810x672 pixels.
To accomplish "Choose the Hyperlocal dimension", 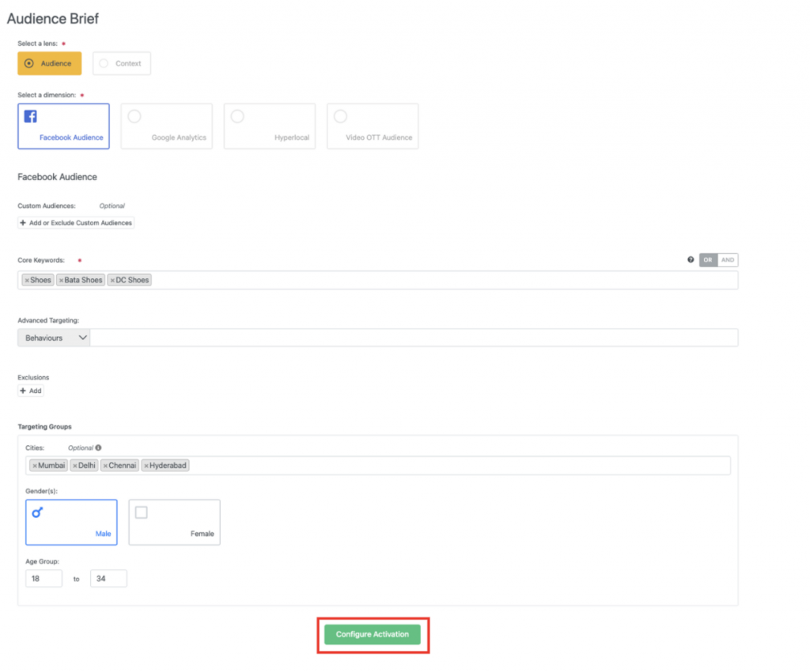I will tap(269, 126).
